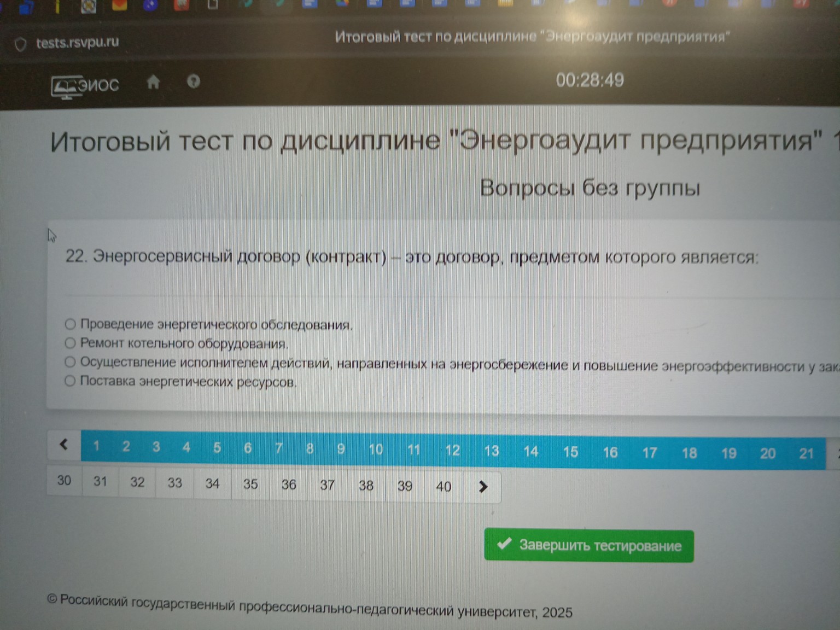Click the 00:28:49 timer display
Viewport: 840px width, 630px height.
point(590,80)
